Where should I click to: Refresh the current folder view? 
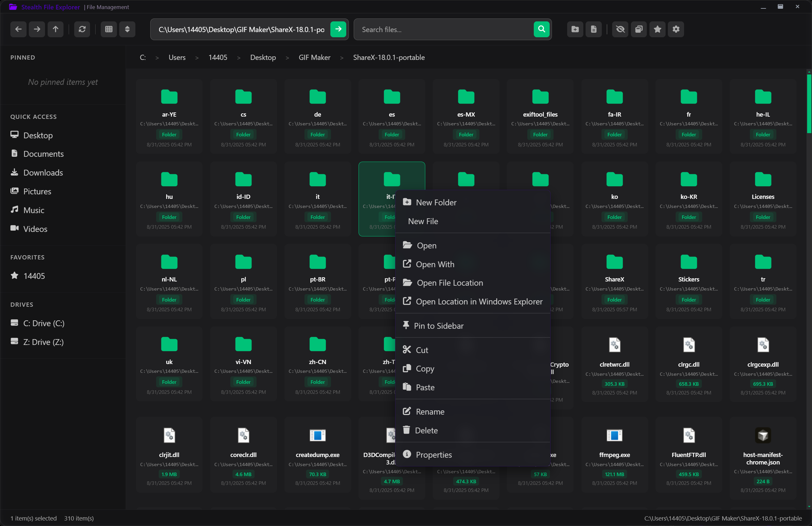click(82, 29)
